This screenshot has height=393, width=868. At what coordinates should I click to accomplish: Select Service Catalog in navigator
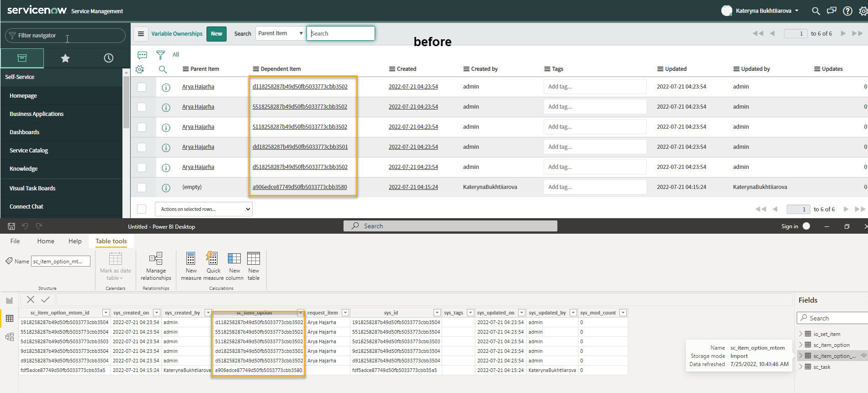29,151
